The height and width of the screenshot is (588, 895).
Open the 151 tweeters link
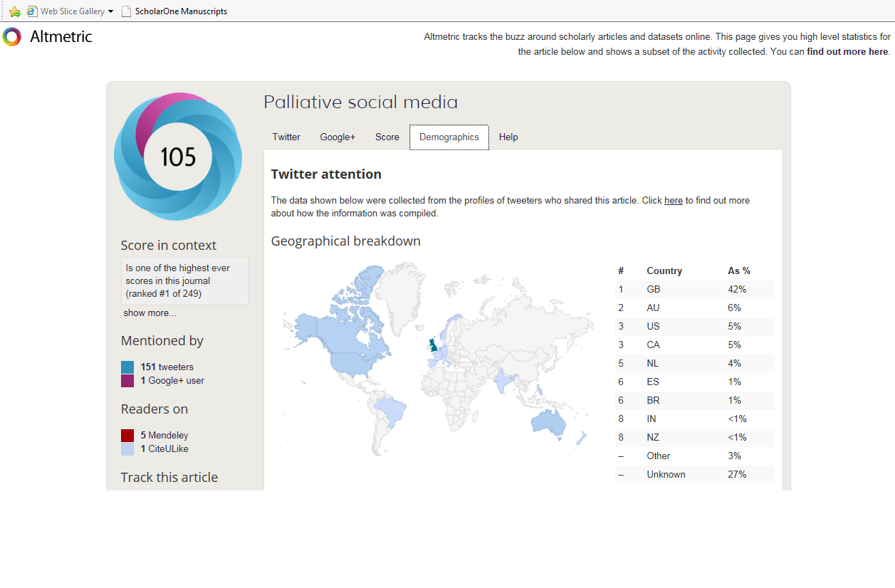pyautogui.click(x=167, y=367)
